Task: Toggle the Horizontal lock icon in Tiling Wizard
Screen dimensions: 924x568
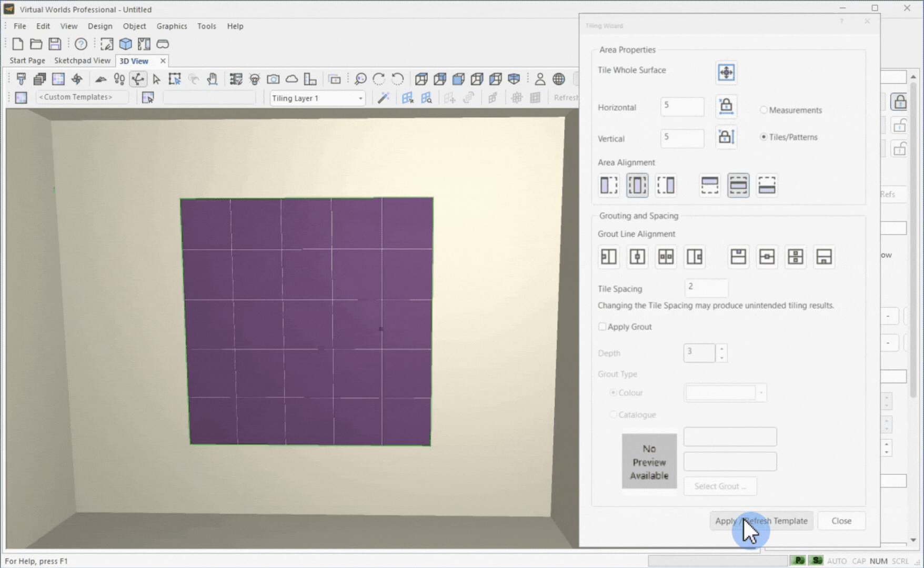Action: point(726,106)
